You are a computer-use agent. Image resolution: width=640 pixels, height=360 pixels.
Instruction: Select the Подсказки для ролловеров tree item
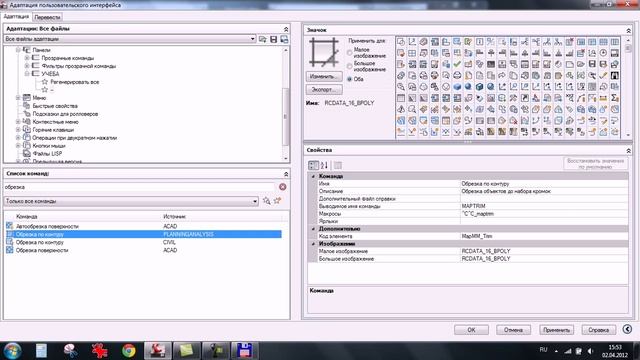click(65, 114)
